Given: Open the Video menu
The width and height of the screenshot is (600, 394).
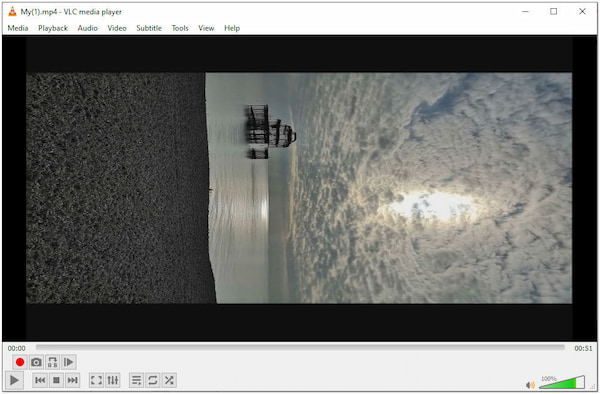Looking at the screenshot, I should coord(117,28).
